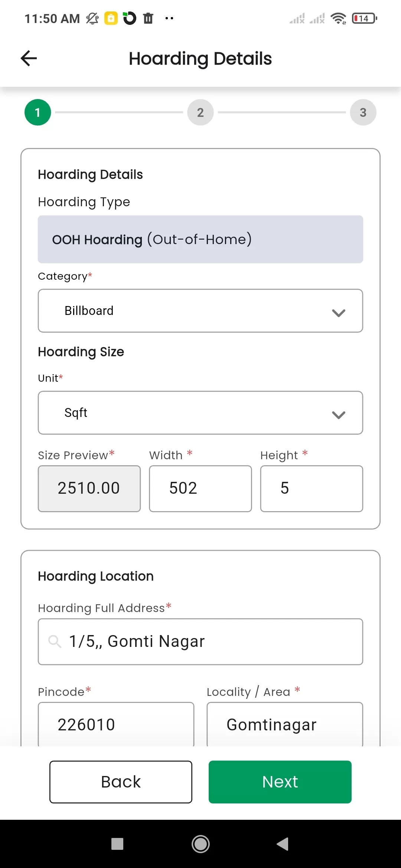401x868 pixels.
Task: Tap the trash icon in status bar
Action: (x=148, y=18)
